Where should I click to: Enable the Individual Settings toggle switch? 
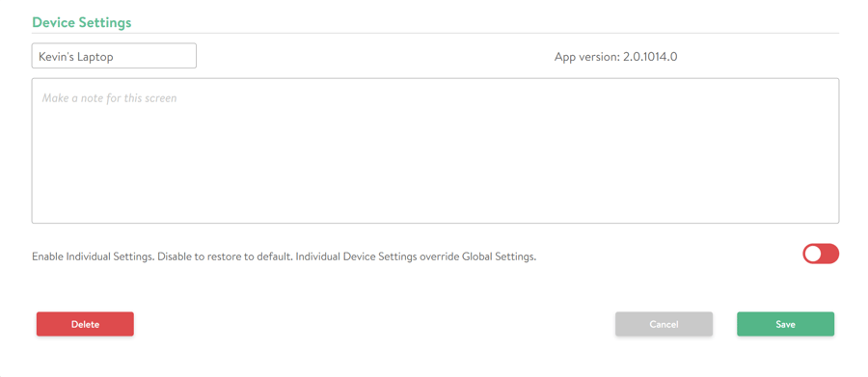[x=821, y=255]
